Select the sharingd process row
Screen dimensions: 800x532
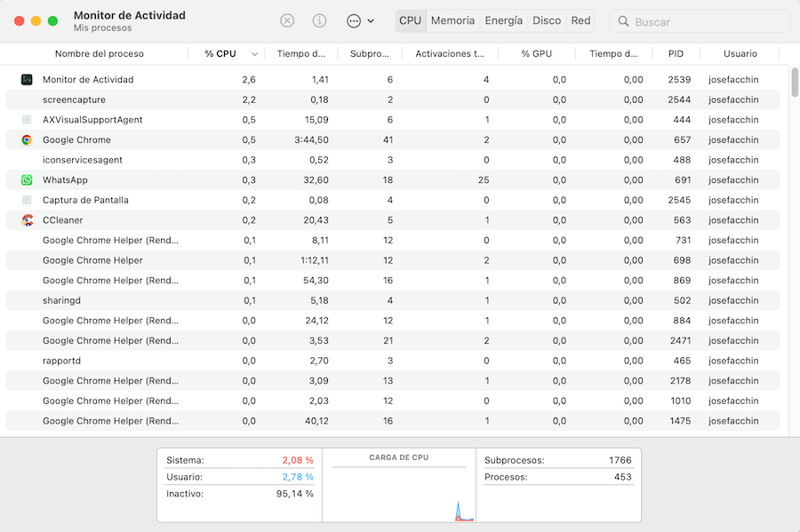click(392, 300)
